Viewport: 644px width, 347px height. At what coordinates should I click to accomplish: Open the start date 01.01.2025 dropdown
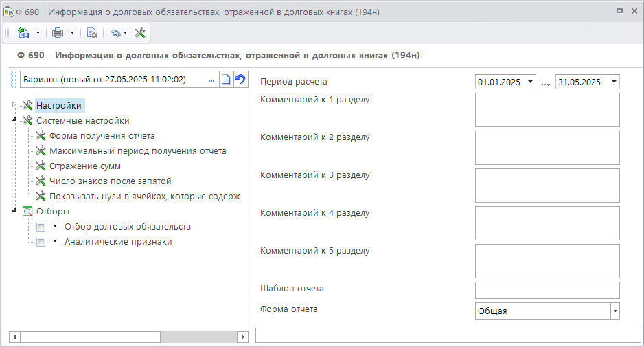[530, 82]
